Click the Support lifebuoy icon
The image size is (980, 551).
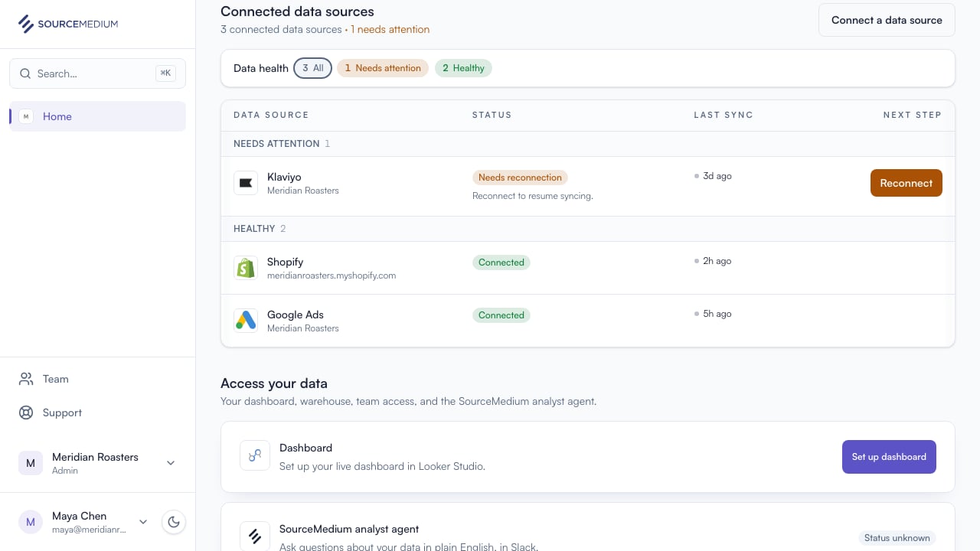[26, 412]
